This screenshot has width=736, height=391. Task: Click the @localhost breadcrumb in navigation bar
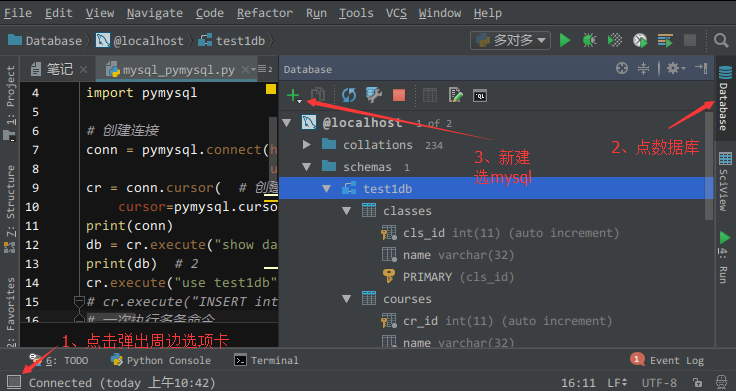tap(140, 41)
